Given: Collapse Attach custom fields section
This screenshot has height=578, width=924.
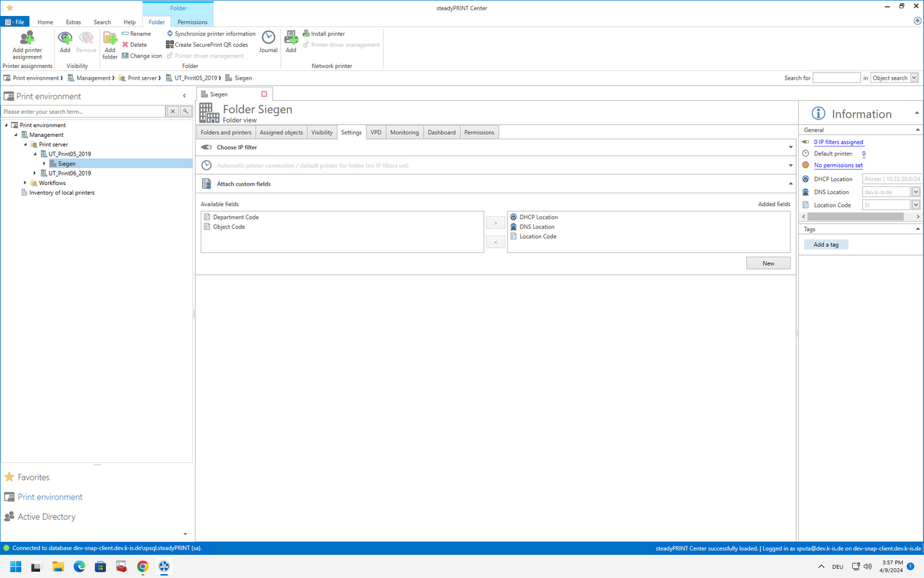Looking at the screenshot, I should [791, 184].
